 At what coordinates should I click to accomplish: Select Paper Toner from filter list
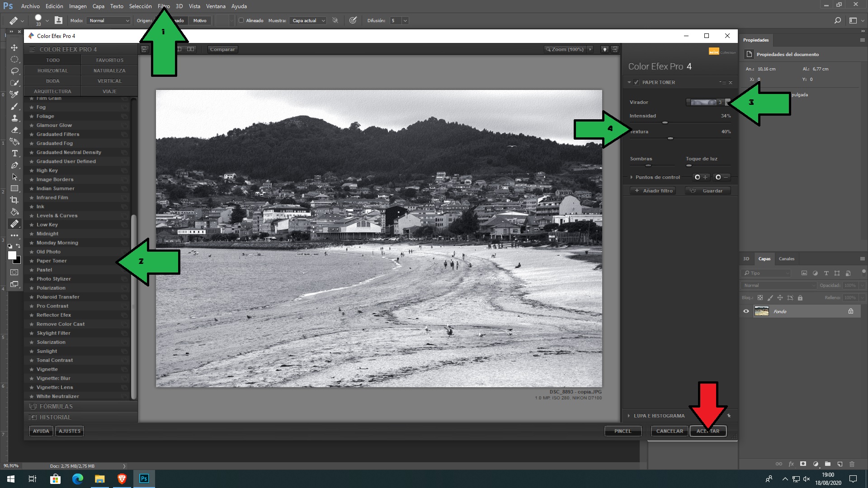(x=51, y=260)
